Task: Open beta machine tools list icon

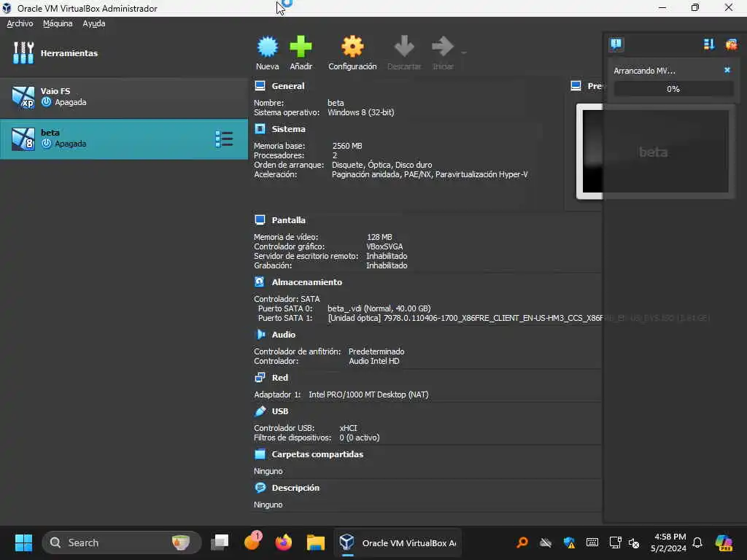Action: (x=224, y=139)
